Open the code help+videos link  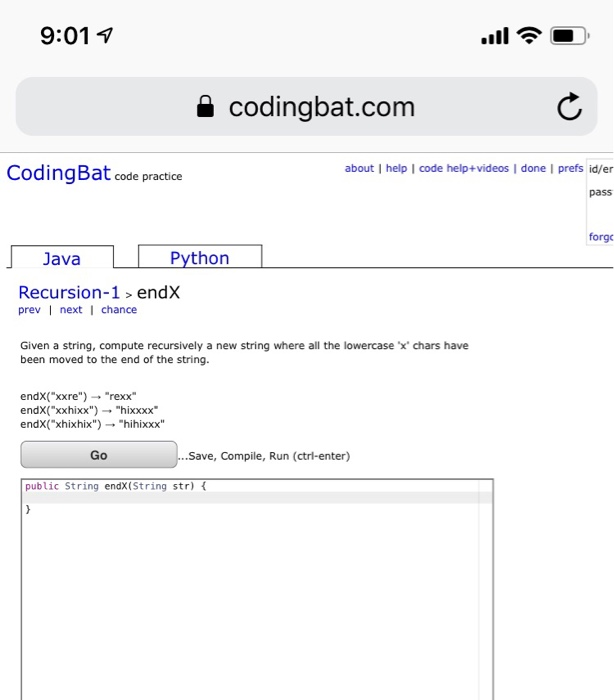click(x=464, y=168)
